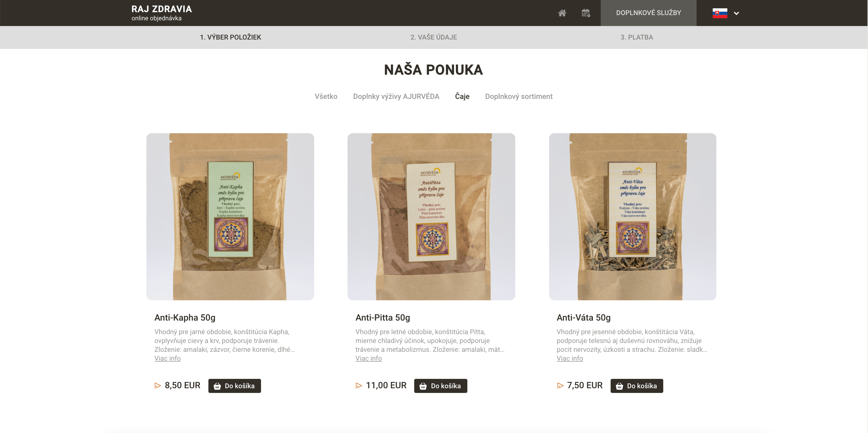
Task: Switch to the Všetko category tab
Action: point(326,96)
